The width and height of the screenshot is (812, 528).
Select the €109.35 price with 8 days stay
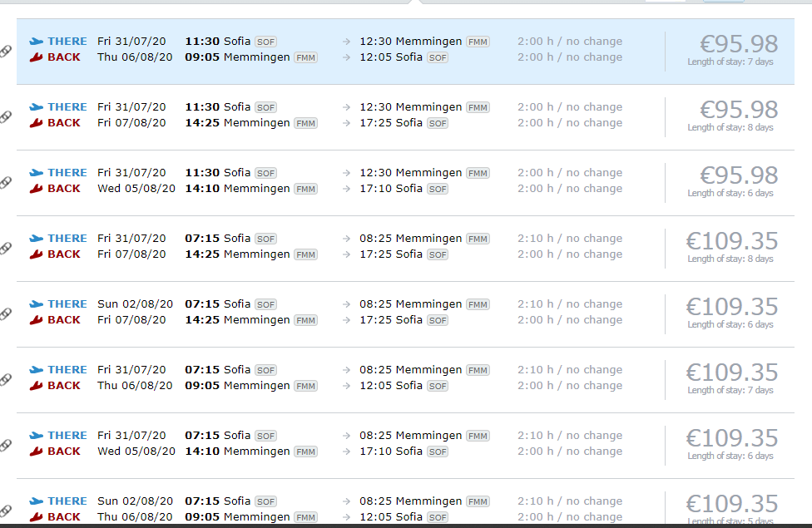coord(731,241)
